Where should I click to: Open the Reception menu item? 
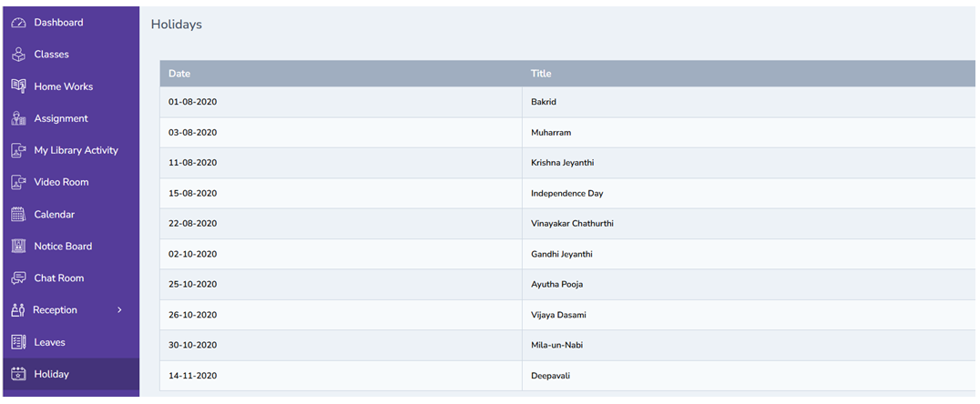(55, 310)
